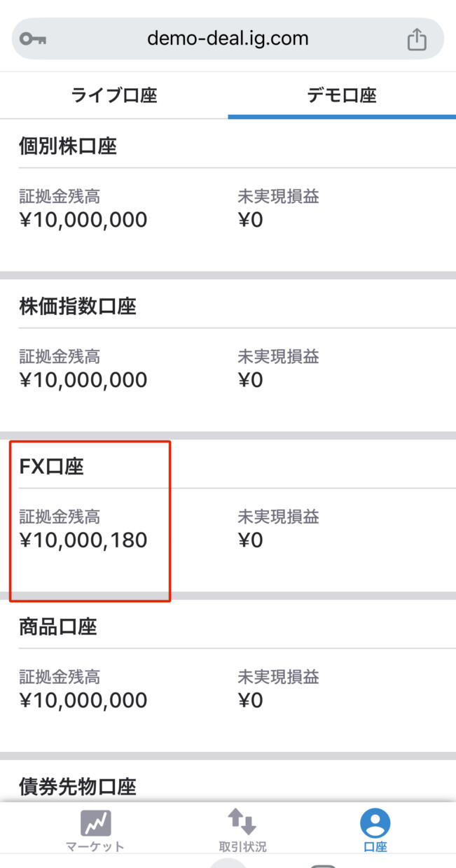Switch to the デモ口座 tab
This screenshot has height=868, width=456.
click(342, 95)
